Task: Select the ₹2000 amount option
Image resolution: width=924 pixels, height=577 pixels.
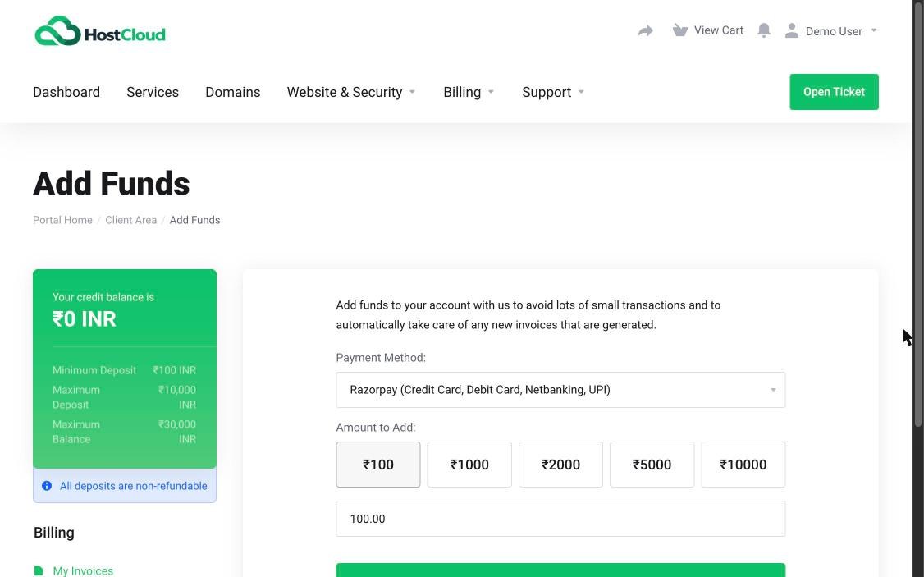Action: [560, 465]
